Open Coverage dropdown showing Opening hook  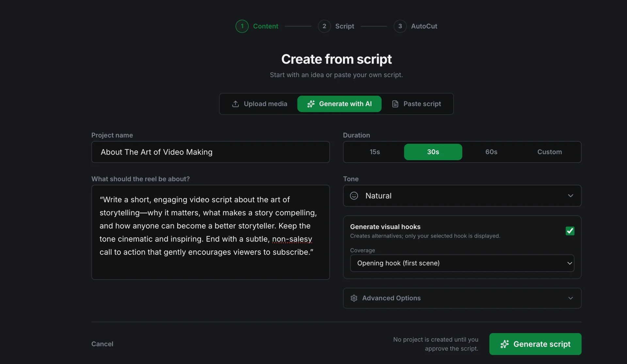(462, 263)
